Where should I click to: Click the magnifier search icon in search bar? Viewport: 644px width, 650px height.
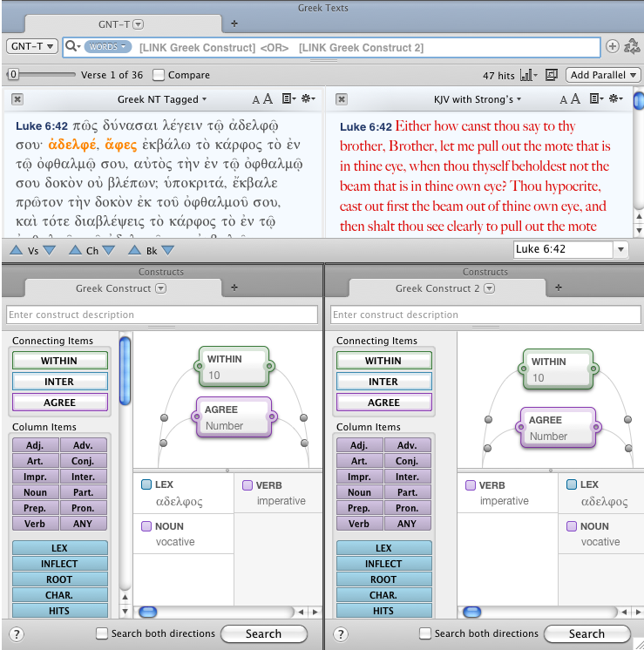(x=71, y=46)
